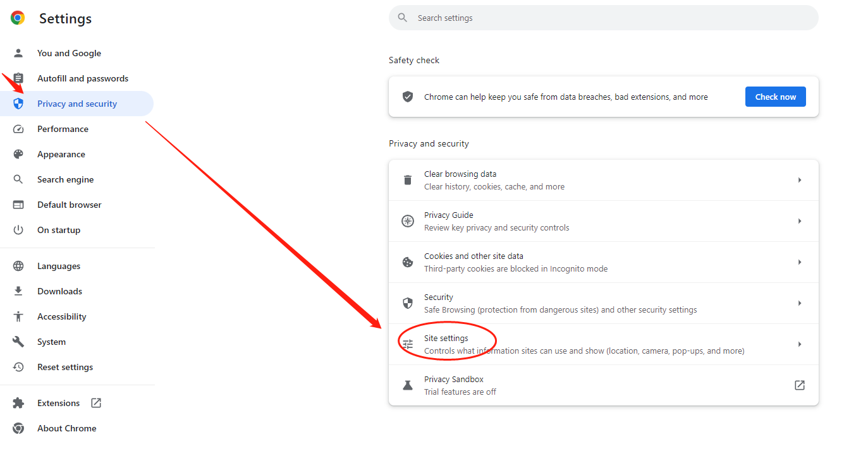
Task: Expand the Site settings row arrow
Action: 800,344
